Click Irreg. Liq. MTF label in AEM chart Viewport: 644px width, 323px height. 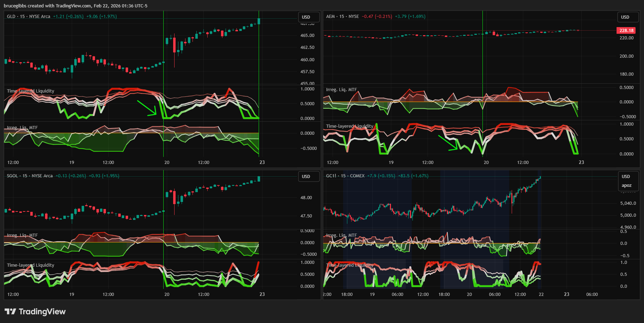[x=341, y=90]
